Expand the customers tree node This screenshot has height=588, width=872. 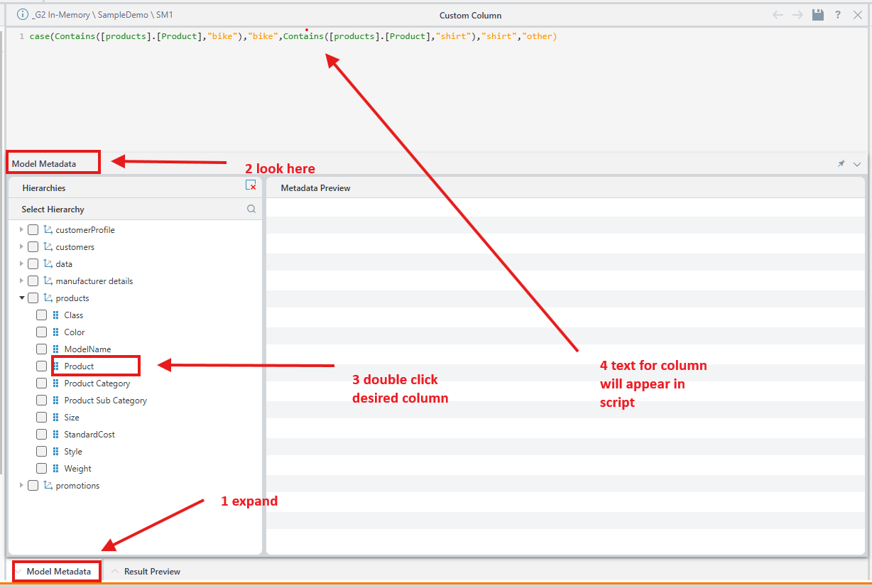[x=21, y=247]
